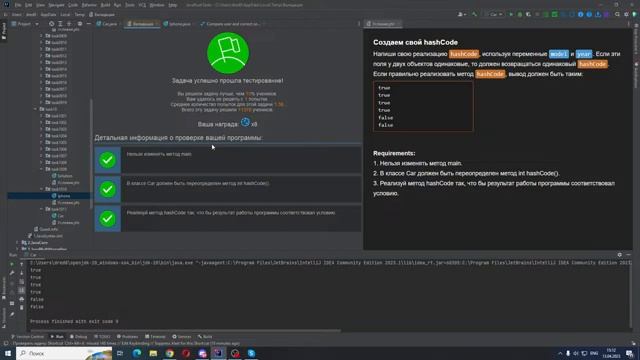Screen dimensions: 640x360
Task: Click the print icon in Run console
Action: click(22, 299)
